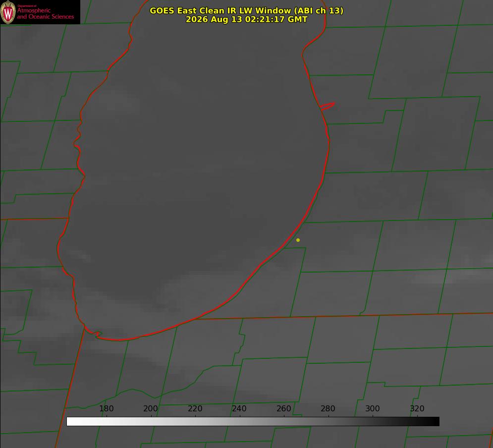Click the 260 colorbar label

point(283,409)
